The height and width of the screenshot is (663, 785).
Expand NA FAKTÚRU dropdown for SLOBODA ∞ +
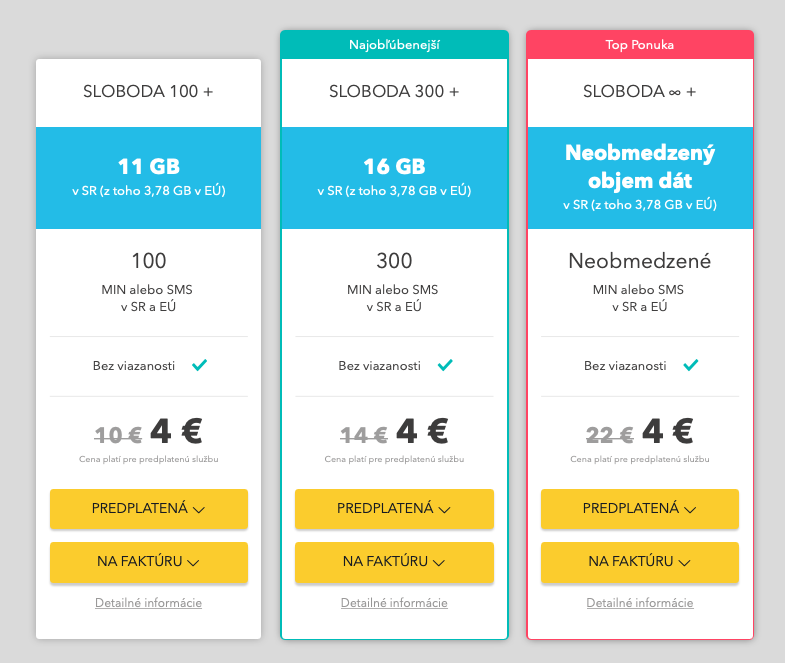click(640, 562)
